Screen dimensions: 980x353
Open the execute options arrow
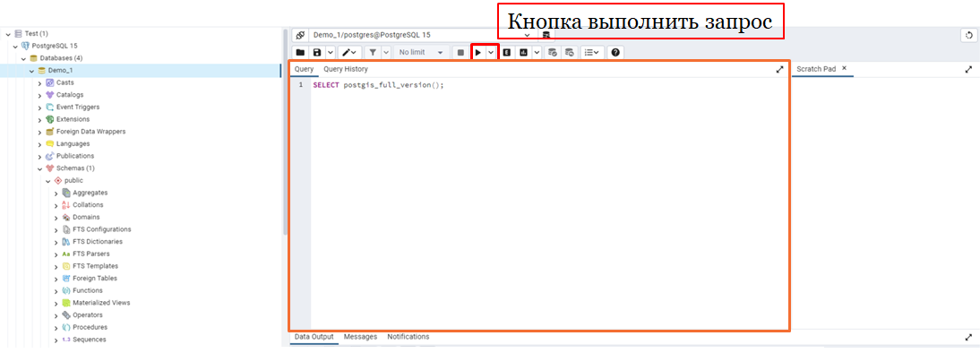tap(491, 53)
